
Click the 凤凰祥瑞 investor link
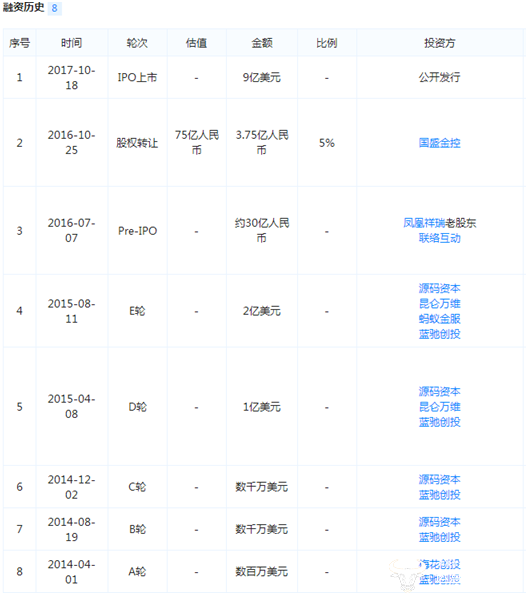point(424,223)
